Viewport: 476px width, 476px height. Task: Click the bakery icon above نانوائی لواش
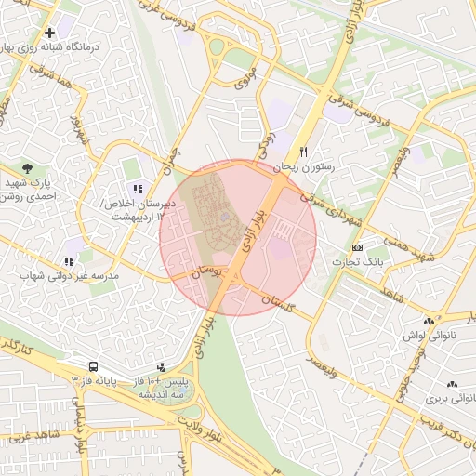[429, 322]
